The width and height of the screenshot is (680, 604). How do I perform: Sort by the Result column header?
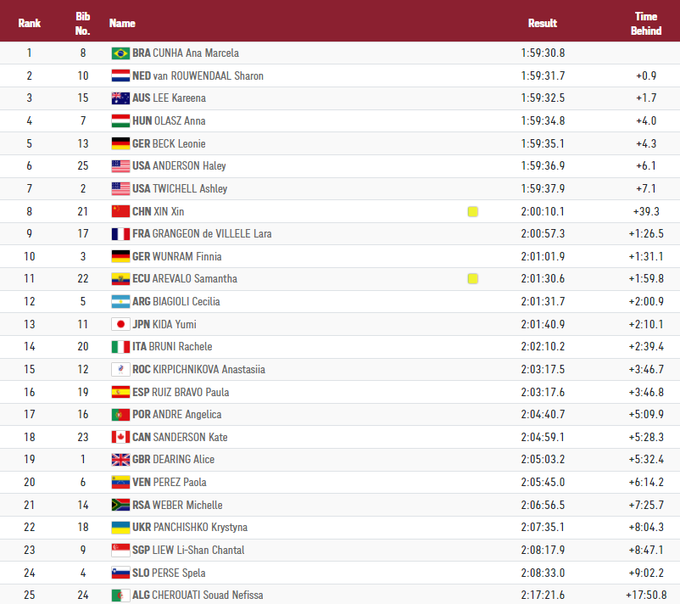pyautogui.click(x=542, y=23)
